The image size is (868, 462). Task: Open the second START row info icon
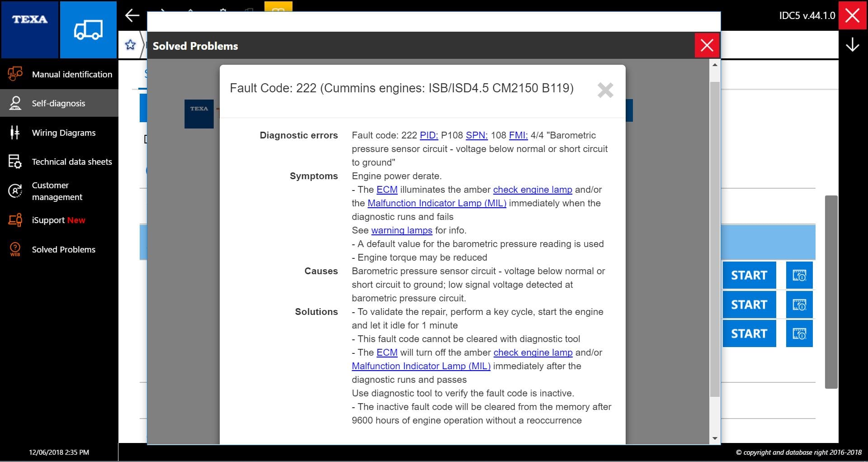799,305
